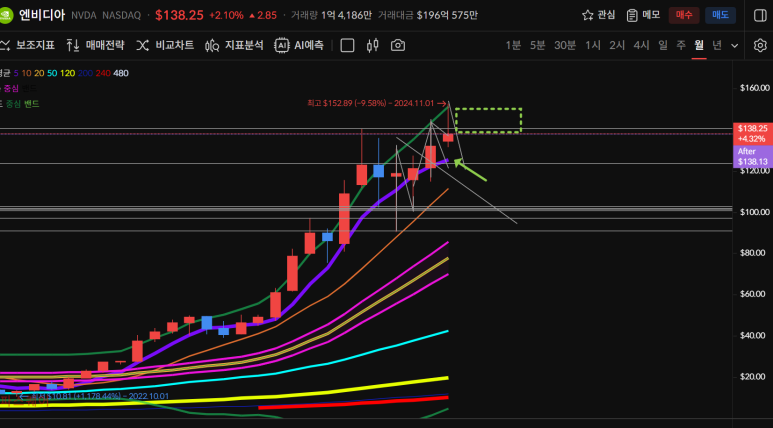Toggle the 50 moving average line

click(x=52, y=73)
